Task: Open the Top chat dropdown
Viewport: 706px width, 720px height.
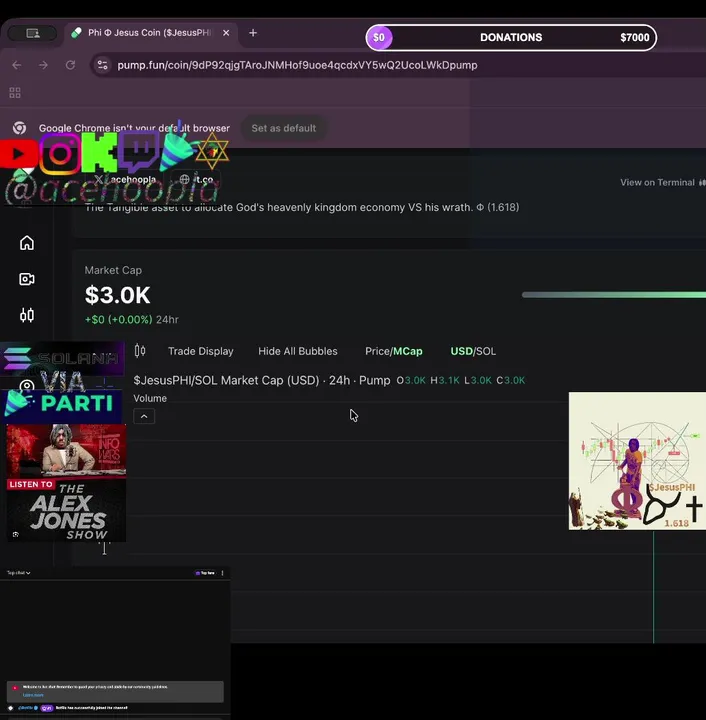Action: pos(18,573)
